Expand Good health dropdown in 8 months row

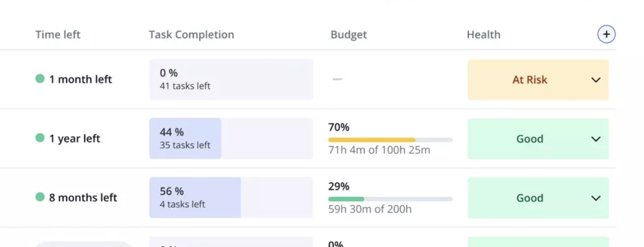tap(595, 198)
